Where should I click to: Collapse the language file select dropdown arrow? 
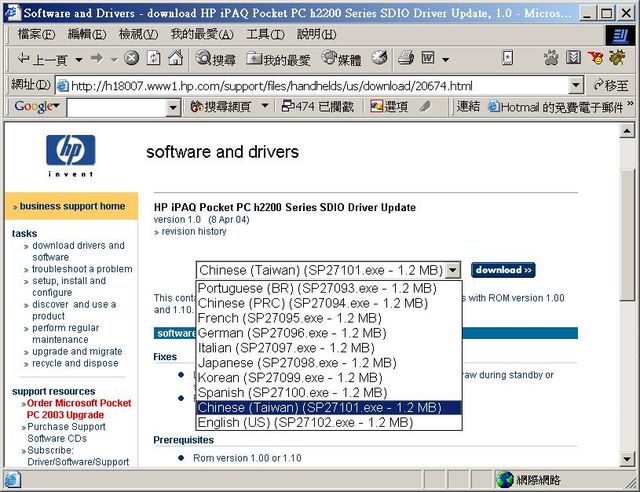click(453, 270)
